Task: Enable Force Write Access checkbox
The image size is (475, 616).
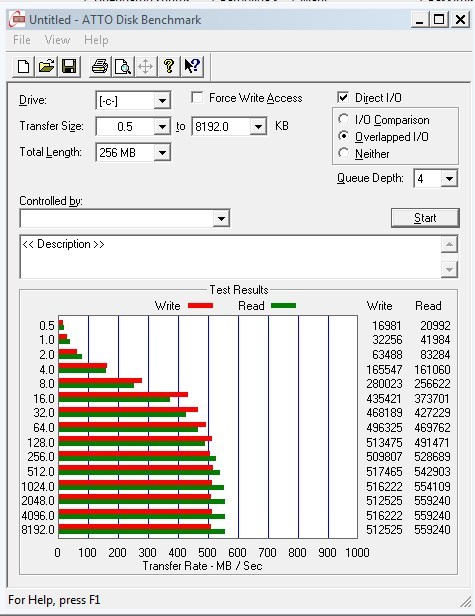Action: tap(197, 97)
